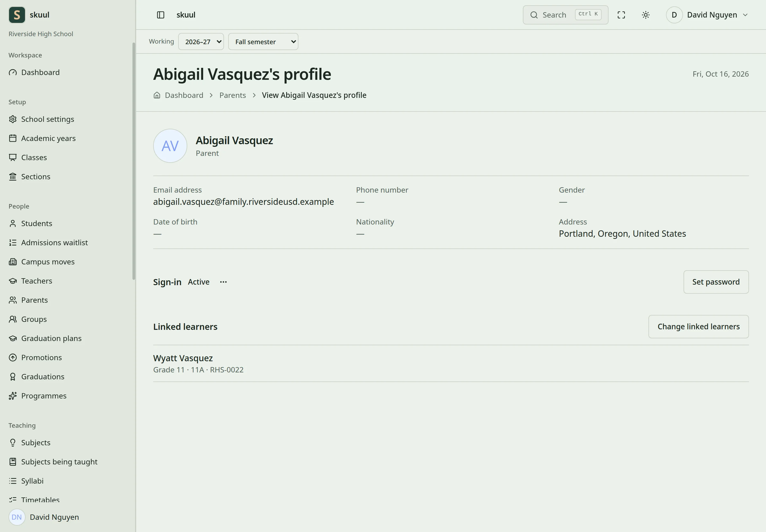Open the 2026–27 academic year dropdown
766x532 pixels.
[201, 42]
